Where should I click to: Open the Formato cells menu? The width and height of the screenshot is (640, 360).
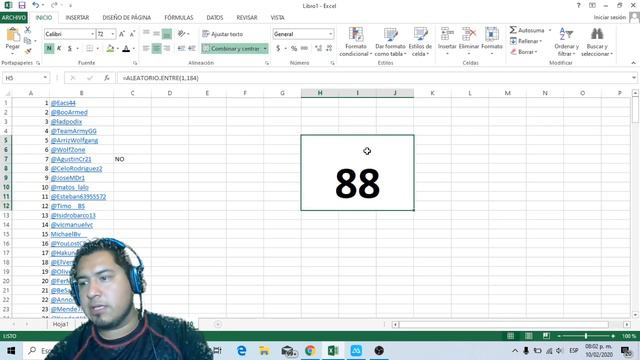(x=492, y=41)
